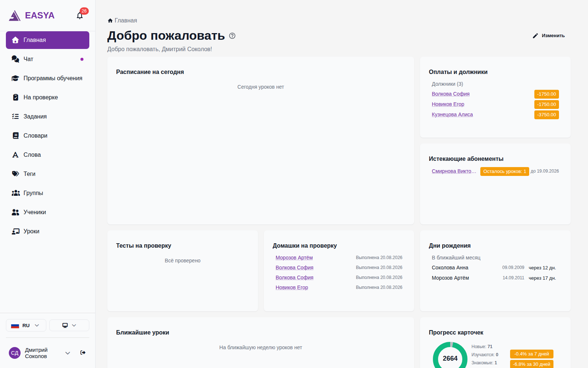Click the pencil icon next to Изменить
The image size is (588, 368).
pyautogui.click(x=535, y=36)
